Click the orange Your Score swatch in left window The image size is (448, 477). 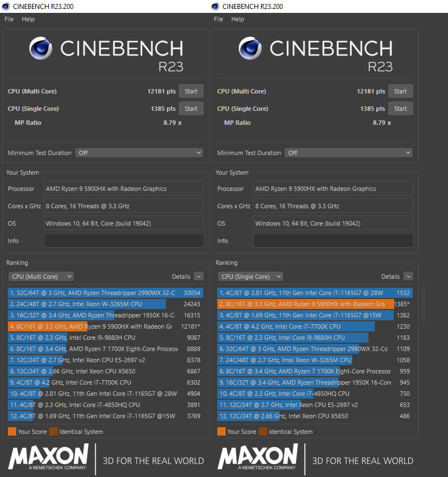pos(12,432)
